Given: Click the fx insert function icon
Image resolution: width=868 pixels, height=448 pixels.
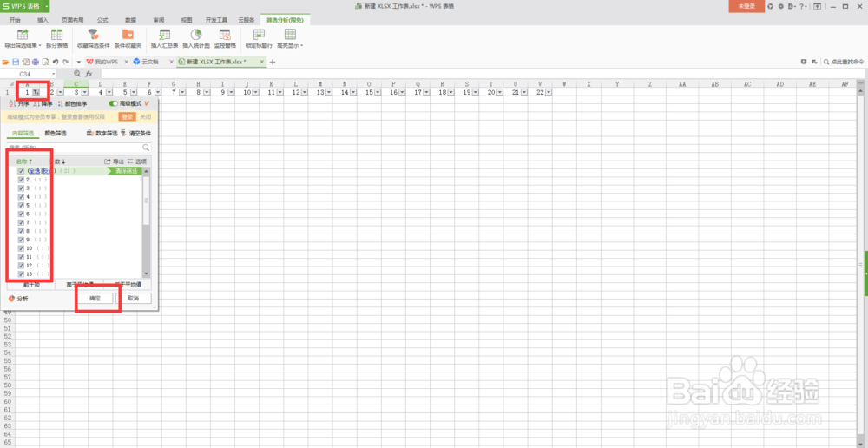Looking at the screenshot, I should pyautogui.click(x=89, y=74).
